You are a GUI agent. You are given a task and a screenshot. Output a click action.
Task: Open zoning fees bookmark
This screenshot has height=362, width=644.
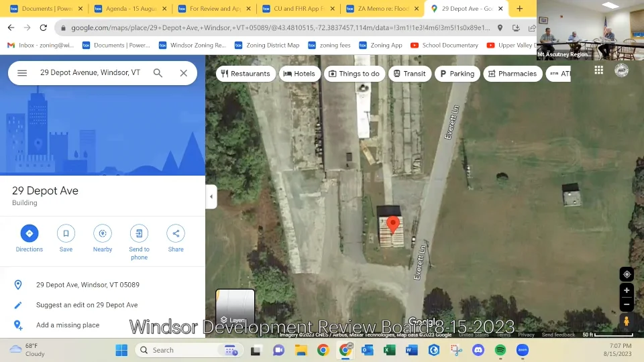(x=329, y=45)
